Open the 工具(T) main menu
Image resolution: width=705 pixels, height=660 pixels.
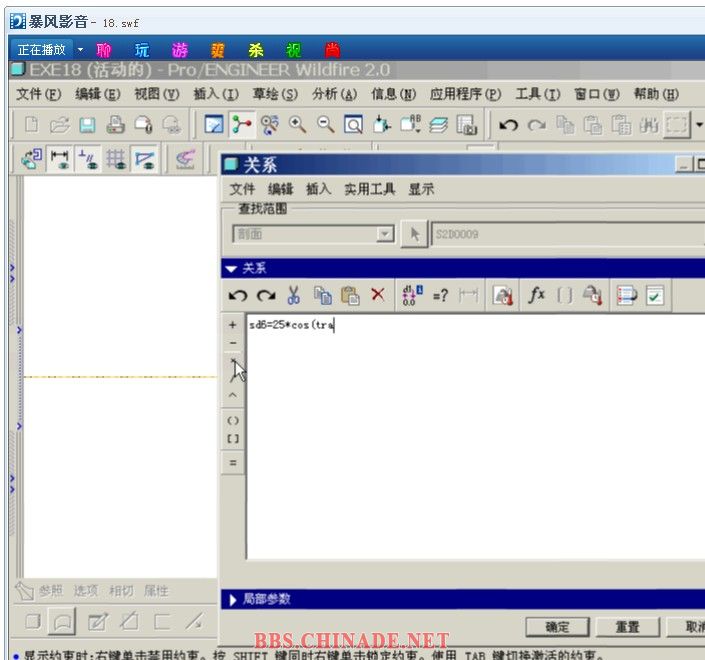pyautogui.click(x=538, y=94)
